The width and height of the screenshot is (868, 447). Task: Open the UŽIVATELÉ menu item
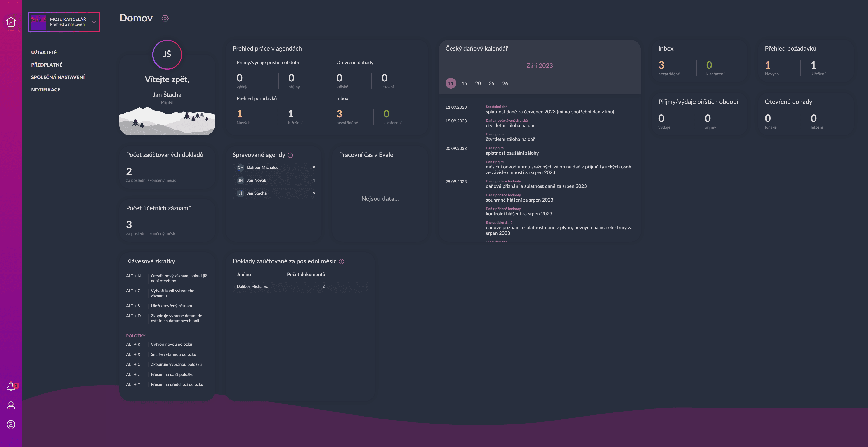(x=44, y=52)
